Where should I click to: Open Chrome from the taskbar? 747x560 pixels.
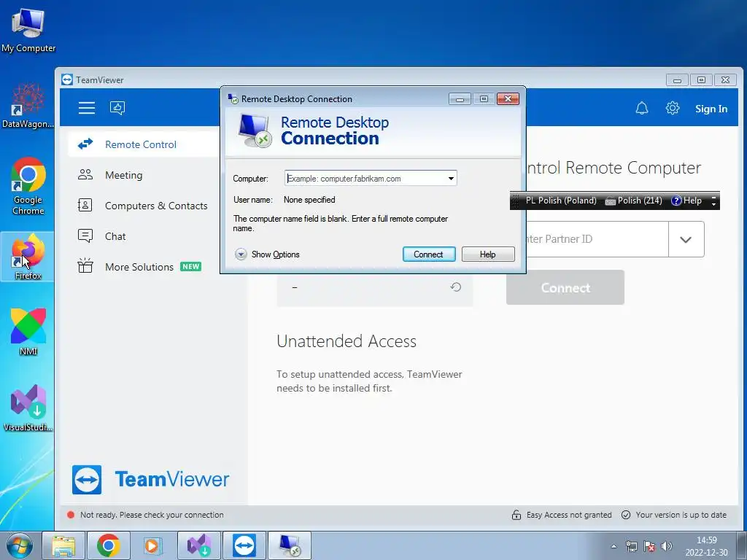click(x=108, y=545)
